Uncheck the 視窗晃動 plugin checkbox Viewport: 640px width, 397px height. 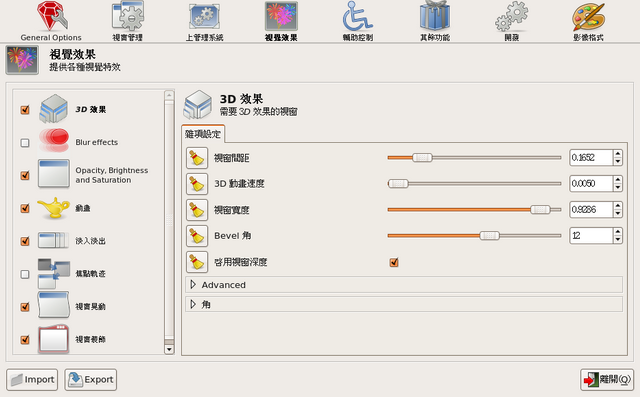[x=25, y=307]
